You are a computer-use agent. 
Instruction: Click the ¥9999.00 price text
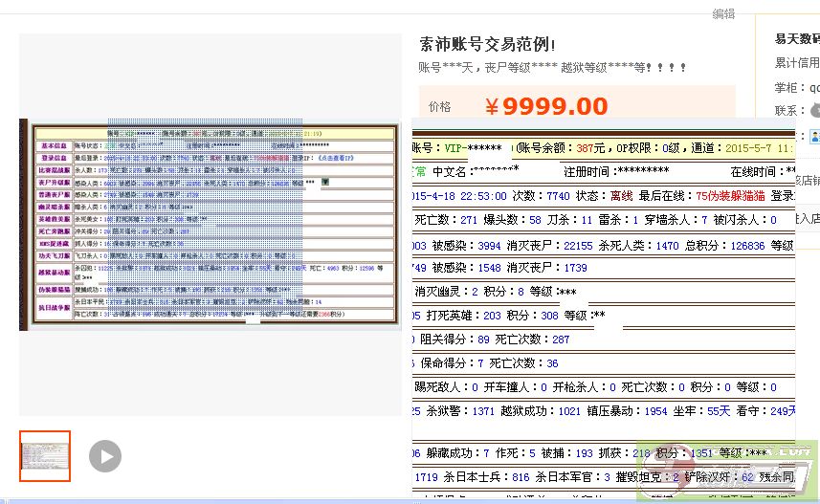[x=546, y=106]
